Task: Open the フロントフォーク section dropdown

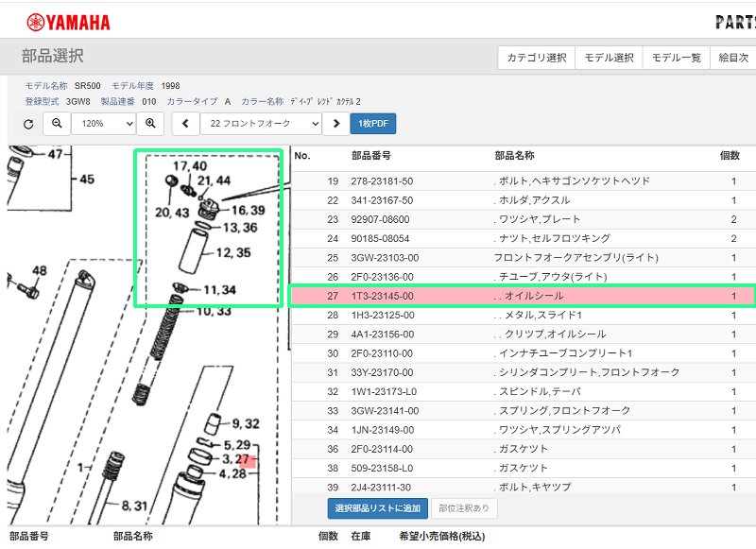Action: [x=261, y=124]
